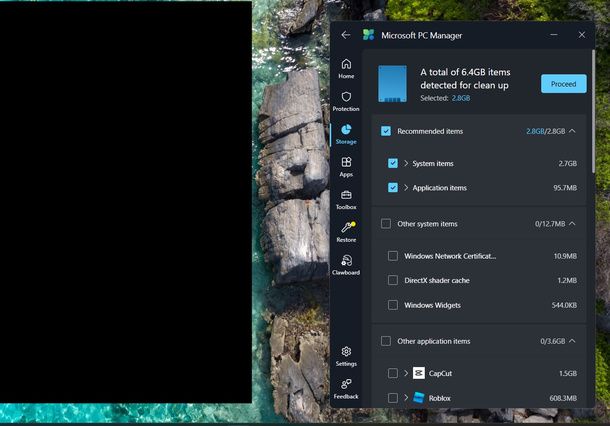Image resolution: width=610 pixels, height=426 pixels.
Task: Click the 608.3MB Roblox size
Action: click(x=563, y=398)
